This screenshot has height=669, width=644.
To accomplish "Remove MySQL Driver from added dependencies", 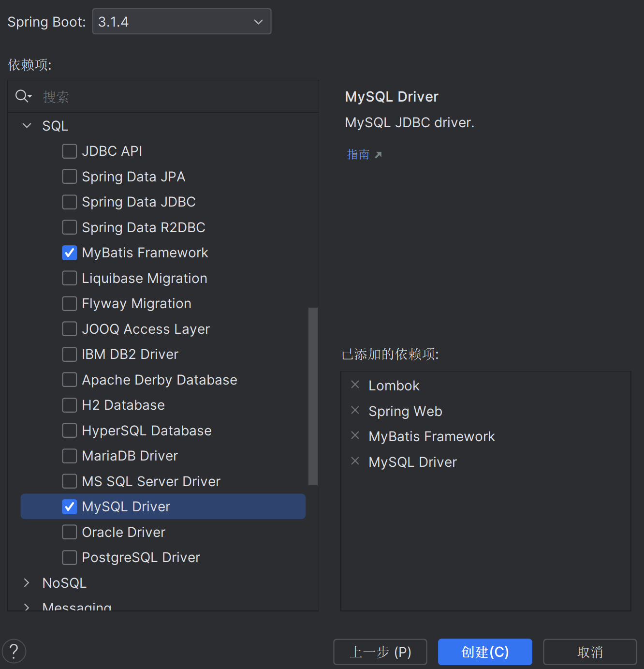I will click(355, 461).
